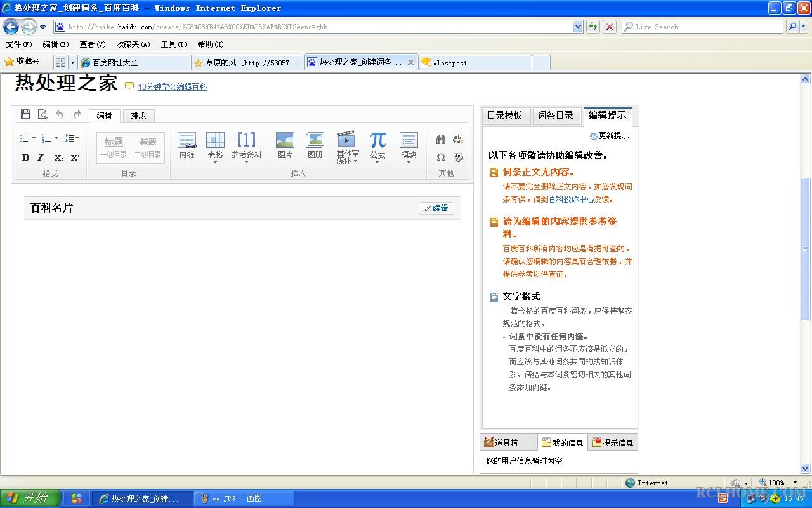Open the 文件(F) menu
This screenshot has width=812, height=508.
[19, 44]
